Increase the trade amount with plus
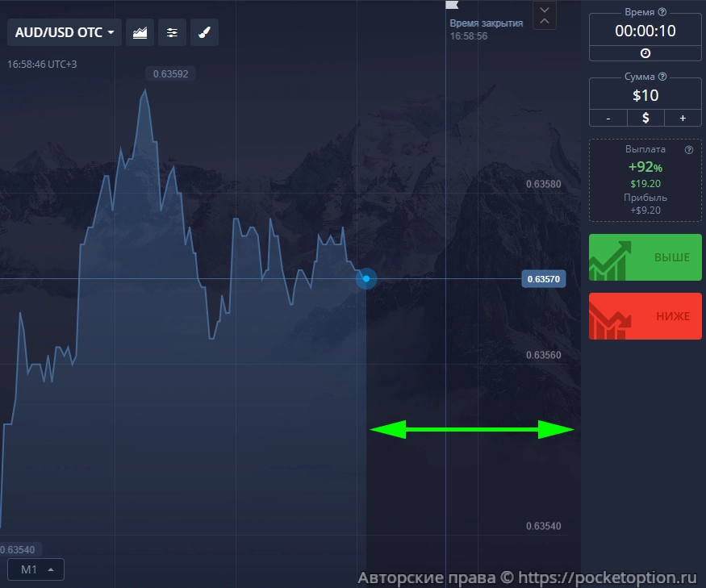This screenshot has width=706, height=588. point(683,118)
